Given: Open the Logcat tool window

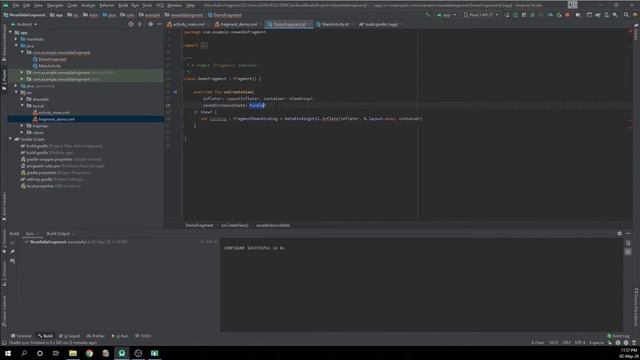Looking at the screenshot, I should pyautogui.click(x=70, y=336).
